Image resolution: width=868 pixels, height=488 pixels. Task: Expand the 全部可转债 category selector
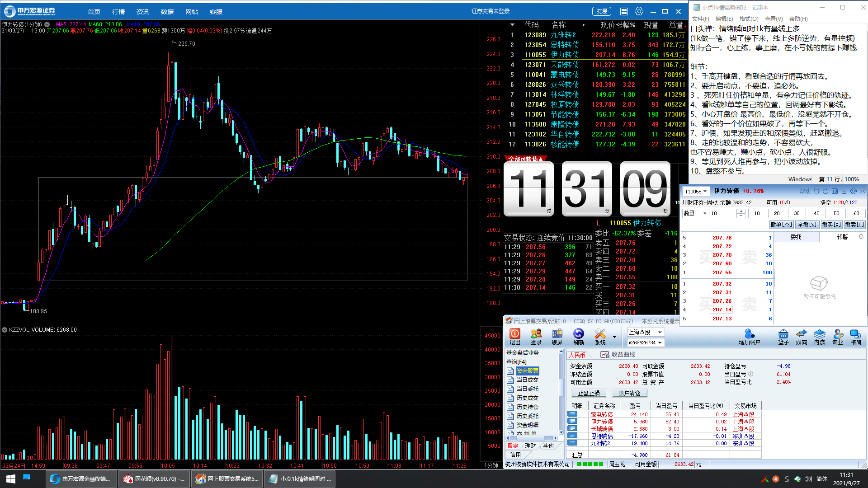[526, 159]
